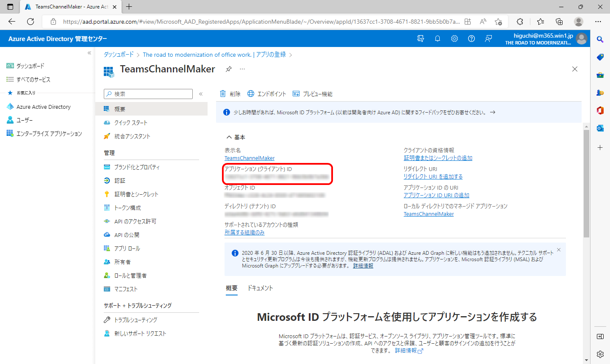The image size is (610, 364).
Task: Open the notifications bell
Action: point(438,39)
